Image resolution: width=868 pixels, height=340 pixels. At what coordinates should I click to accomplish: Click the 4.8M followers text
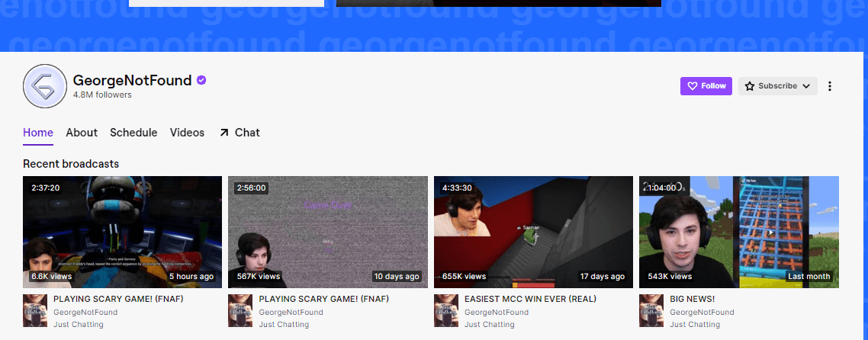(102, 95)
